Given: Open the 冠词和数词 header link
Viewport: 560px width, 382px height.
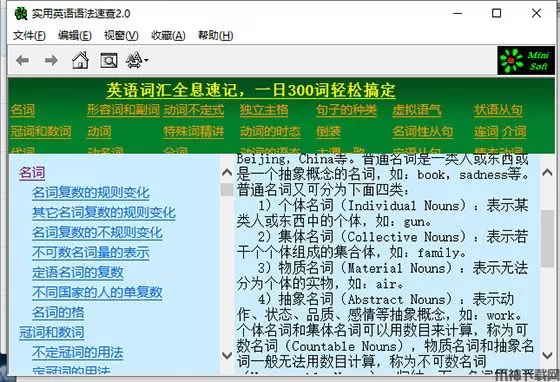Looking at the screenshot, I should [x=41, y=131].
